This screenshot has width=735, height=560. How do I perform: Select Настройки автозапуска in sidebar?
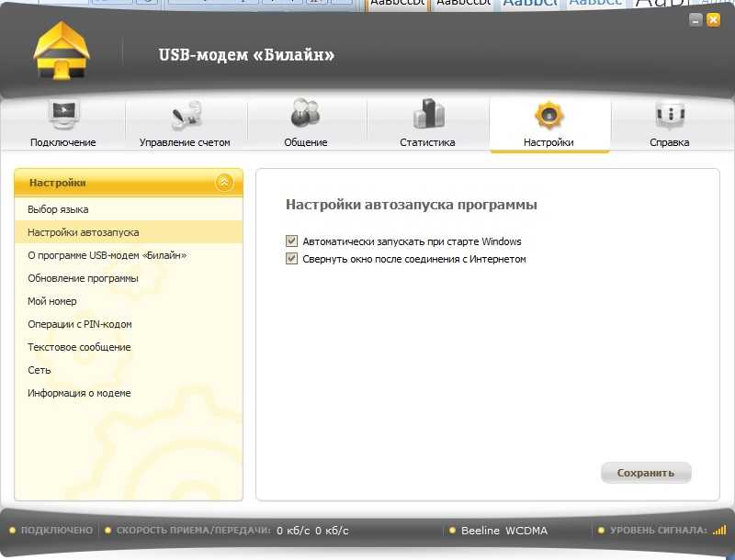pyautogui.click(x=129, y=232)
